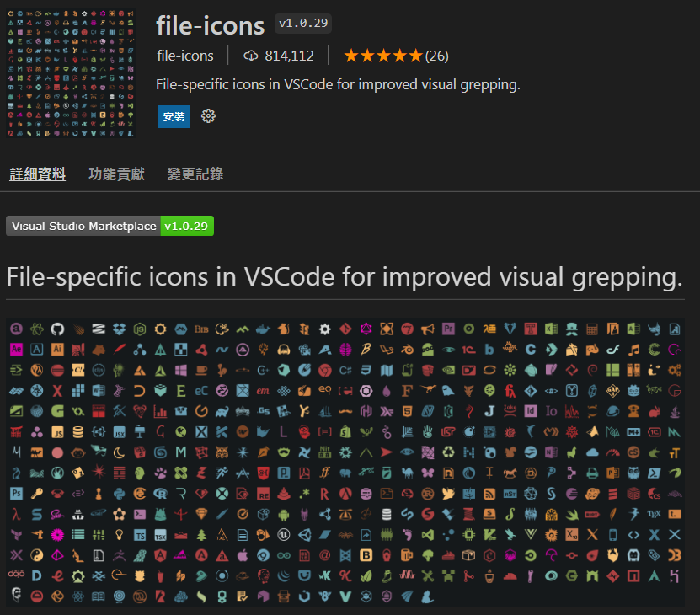Open the manage gear menu beside 安裝
The image size is (700, 615).
click(x=208, y=116)
